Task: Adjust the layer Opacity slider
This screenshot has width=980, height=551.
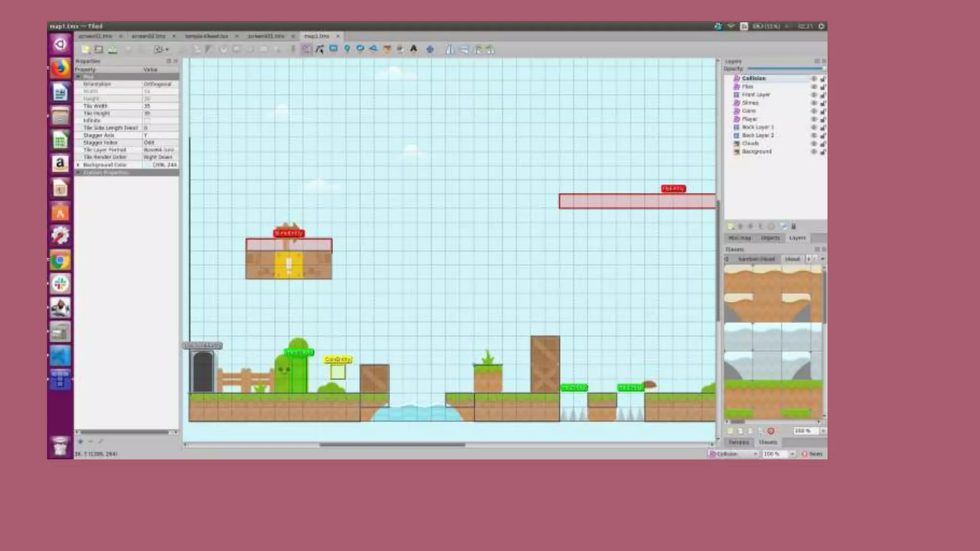Action: point(785,69)
